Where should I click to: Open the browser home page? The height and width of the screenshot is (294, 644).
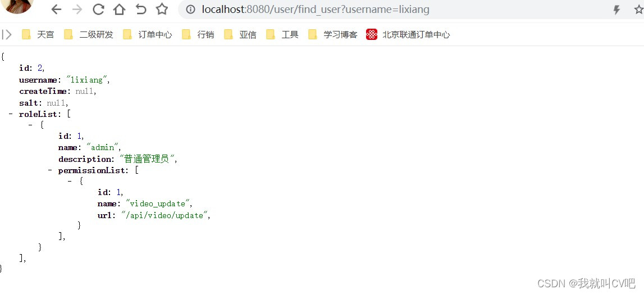click(x=119, y=10)
